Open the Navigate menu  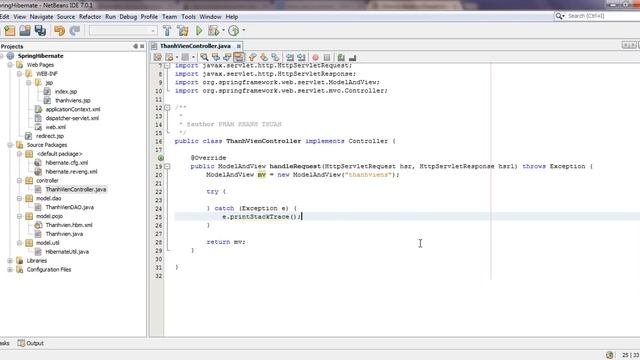point(41,17)
